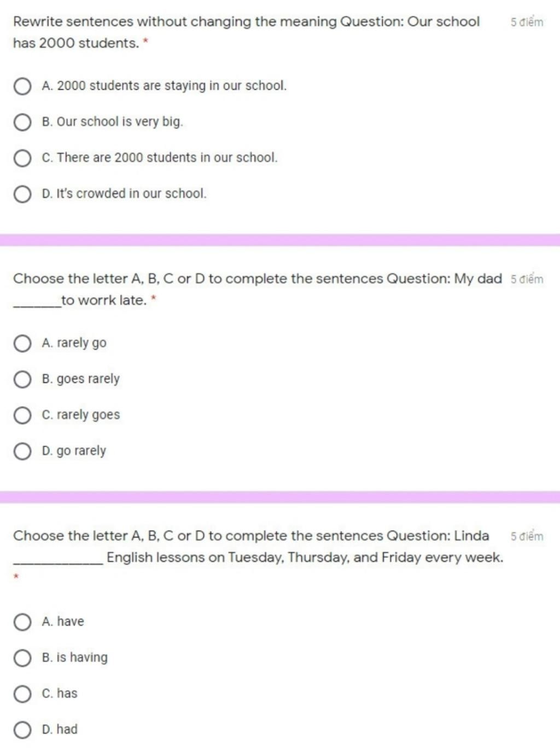
Task: Choose answer A 'rarely go'
Action: coord(22,344)
